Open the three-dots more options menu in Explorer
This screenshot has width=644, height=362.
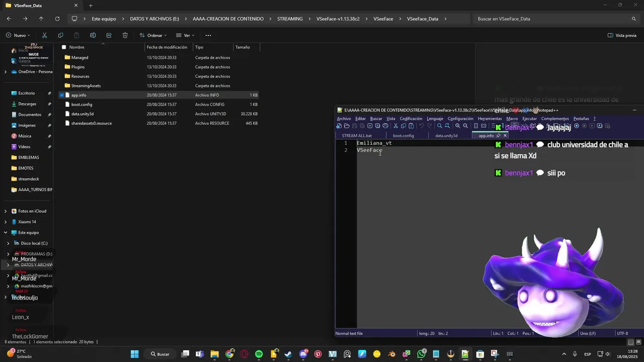[x=208, y=35]
